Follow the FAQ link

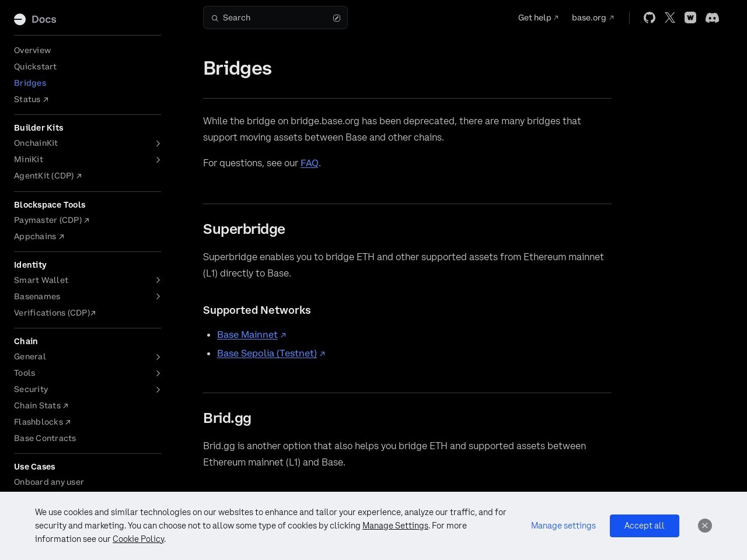[x=309, y=163]
